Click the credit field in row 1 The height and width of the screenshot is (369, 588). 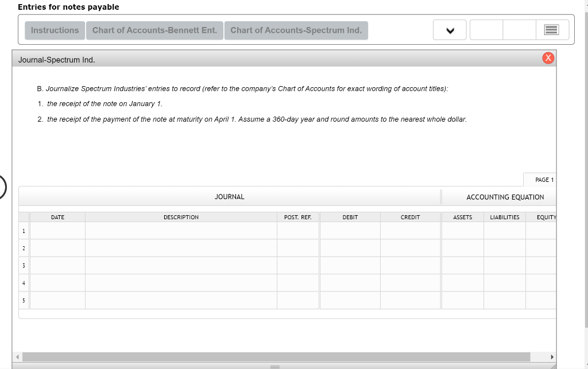(x=410, y=231)
